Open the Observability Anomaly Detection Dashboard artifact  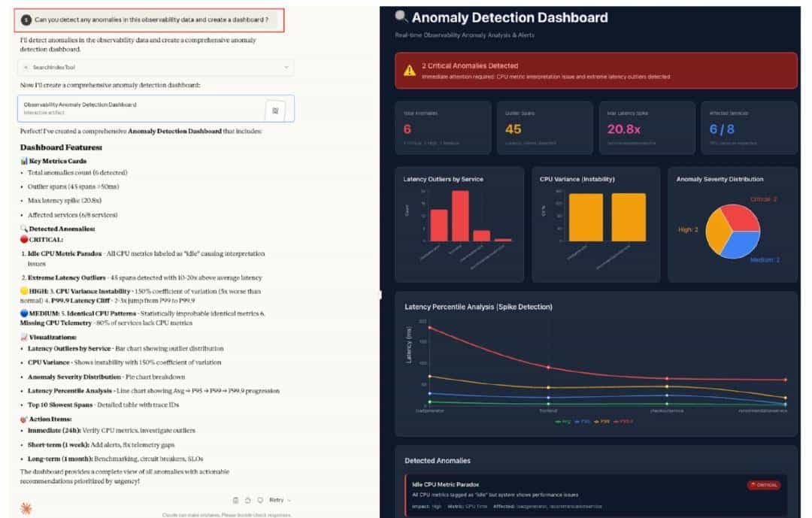(143, 108)
